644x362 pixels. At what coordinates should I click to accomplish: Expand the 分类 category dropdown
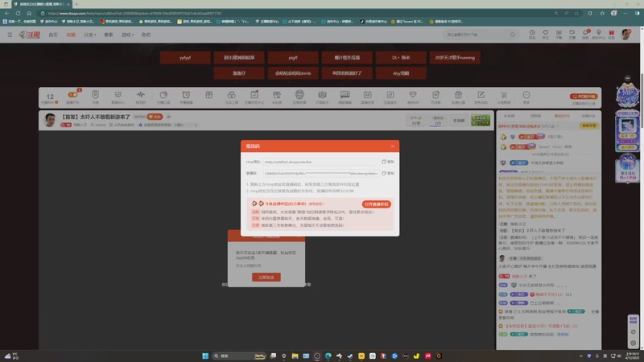coord(90,35)
